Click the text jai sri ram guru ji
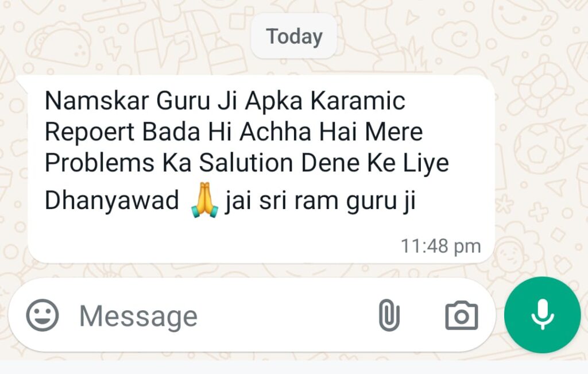The image size is (588, 374). pyautogui.click(x=320, y=202)
